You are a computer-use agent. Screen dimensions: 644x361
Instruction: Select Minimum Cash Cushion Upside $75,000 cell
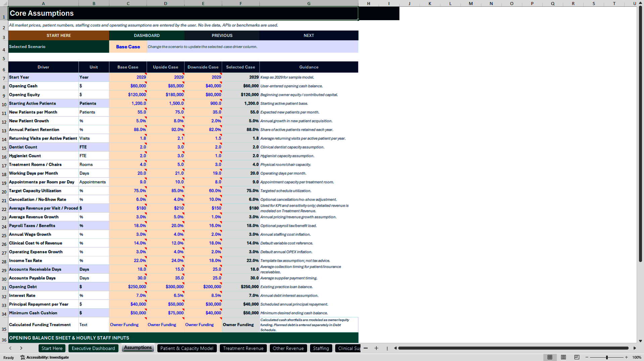click(x=166, y=313)
